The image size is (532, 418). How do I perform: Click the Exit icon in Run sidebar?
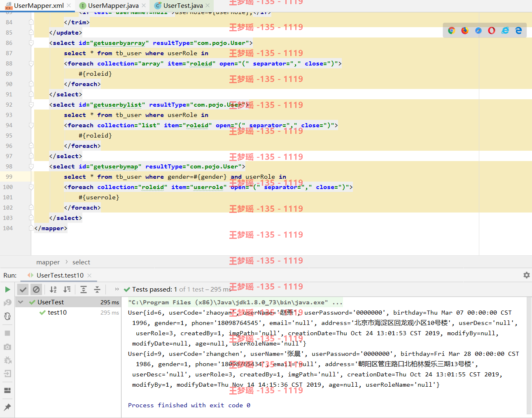[x=7, y=374]
